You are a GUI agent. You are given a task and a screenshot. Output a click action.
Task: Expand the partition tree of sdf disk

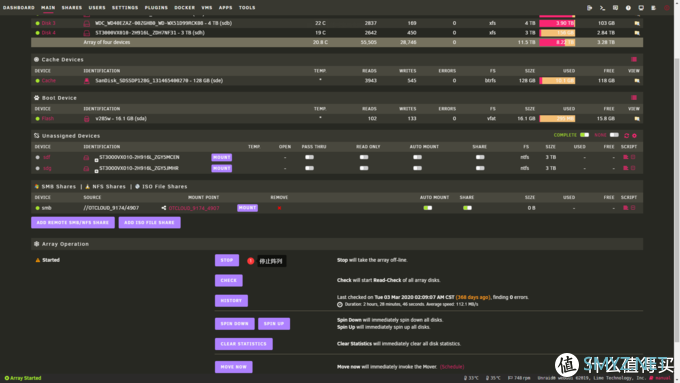96,160
